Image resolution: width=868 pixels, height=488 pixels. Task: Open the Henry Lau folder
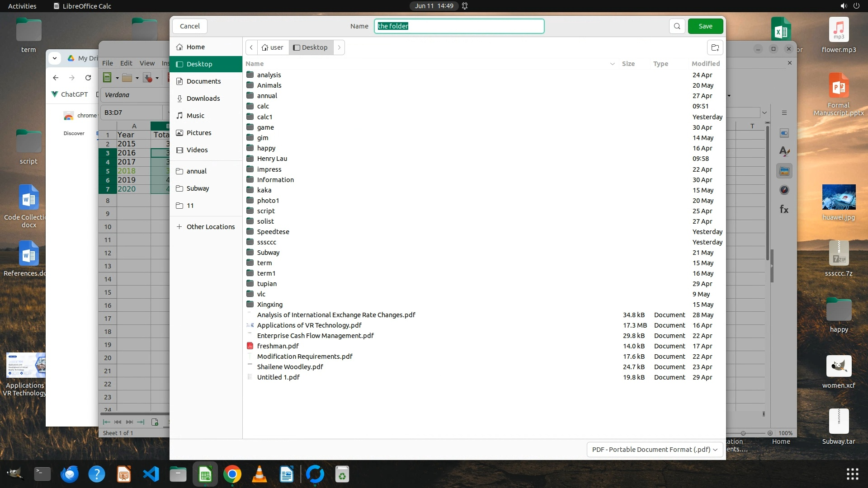[272, 159]
